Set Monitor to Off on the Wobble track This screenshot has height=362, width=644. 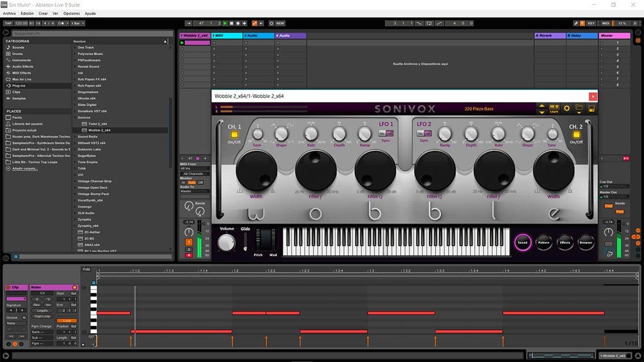[201, 182]
